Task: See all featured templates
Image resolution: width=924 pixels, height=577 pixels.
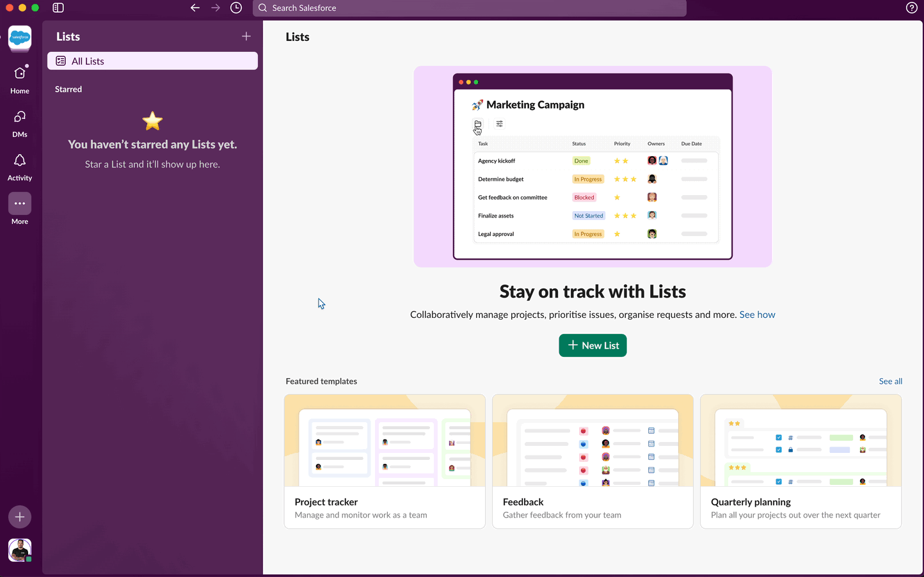Action: tap(890, 381)
